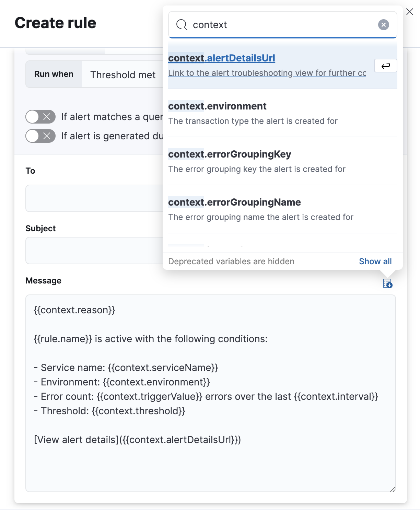Enable the 'If alert matches a query' toggle

(x=40, y=117)
